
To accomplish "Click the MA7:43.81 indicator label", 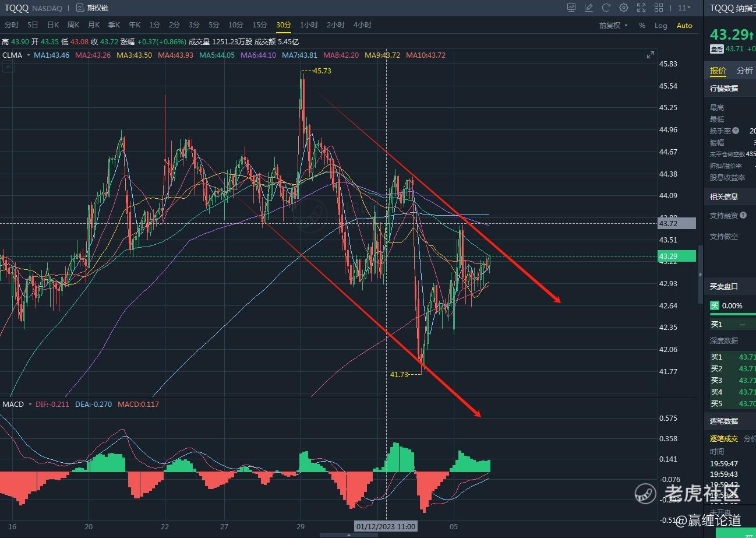I will 300,55.
